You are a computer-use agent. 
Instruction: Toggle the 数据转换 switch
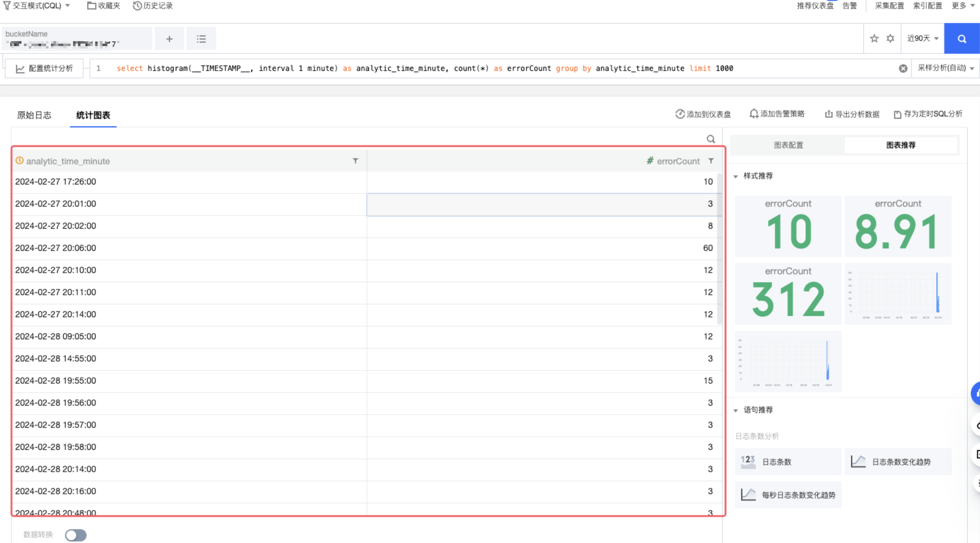(75, 535)
